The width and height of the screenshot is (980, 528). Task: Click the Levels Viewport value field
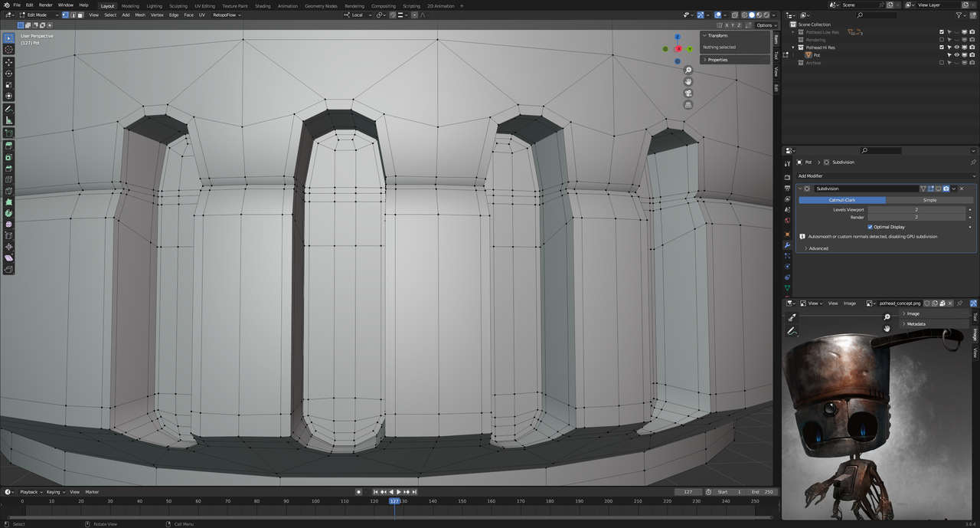pos(916,209)
